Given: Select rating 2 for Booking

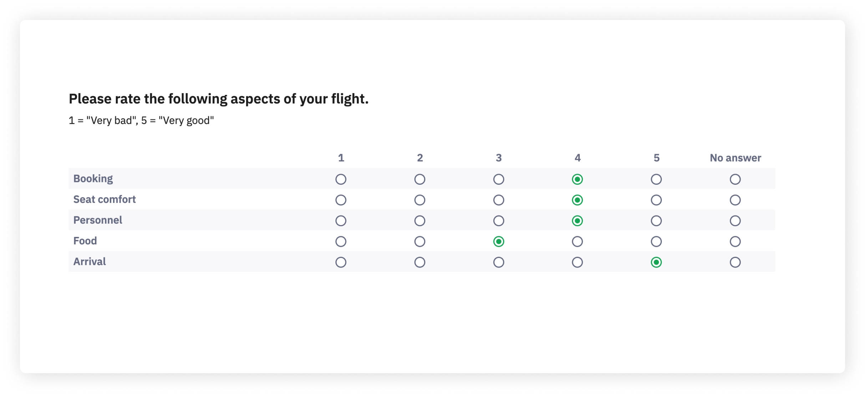Looking at the screenshot, I should [x=420, y=178].
